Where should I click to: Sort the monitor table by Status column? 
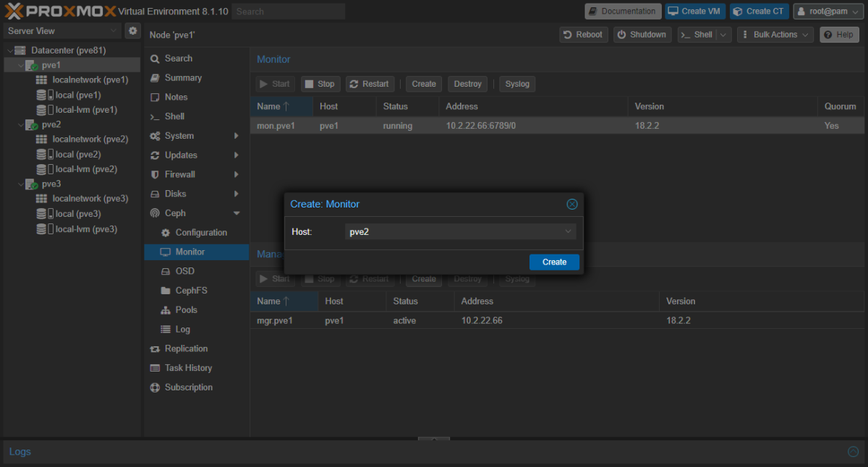pos(407,106)
